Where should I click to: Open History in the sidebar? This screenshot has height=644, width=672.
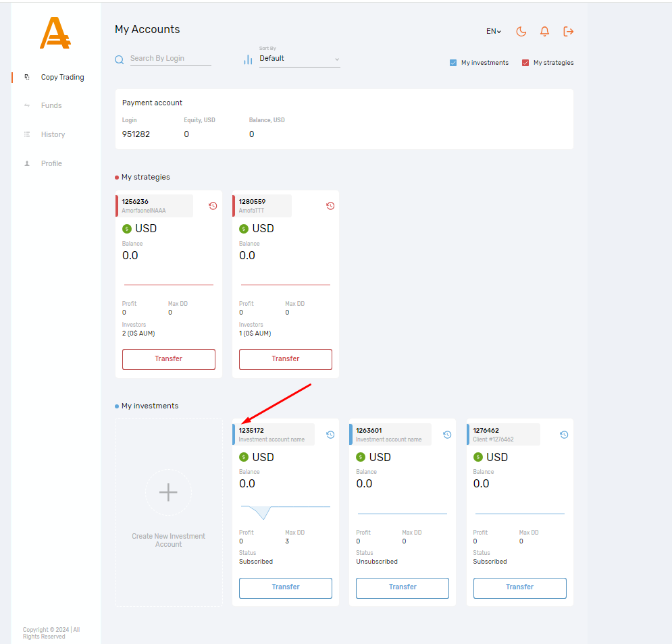pyautogui.click(x=53, y=134)
